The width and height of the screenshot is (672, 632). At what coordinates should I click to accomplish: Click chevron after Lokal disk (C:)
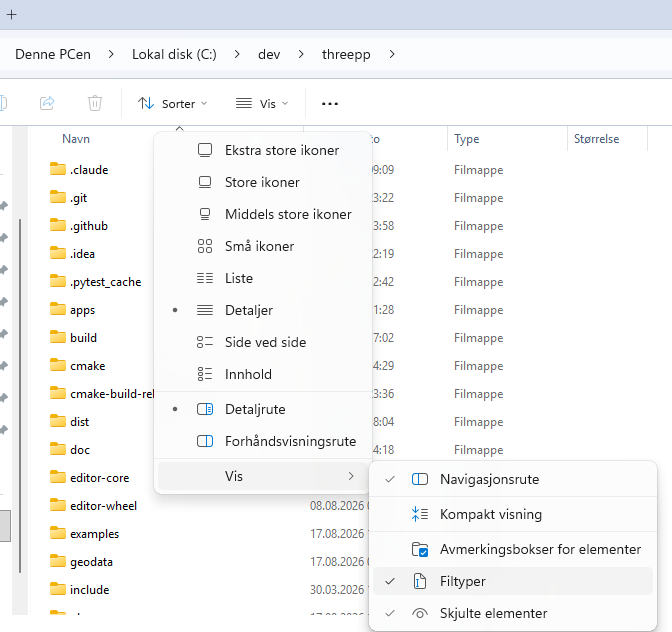(237, 54)
